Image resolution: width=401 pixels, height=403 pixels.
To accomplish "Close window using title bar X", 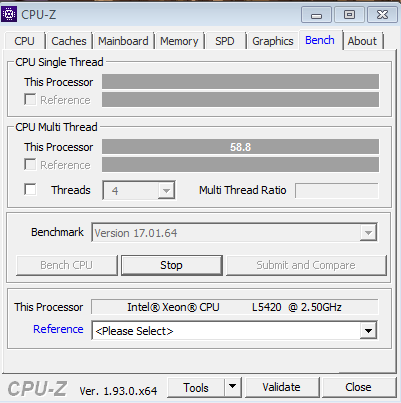I will [382, 15].
